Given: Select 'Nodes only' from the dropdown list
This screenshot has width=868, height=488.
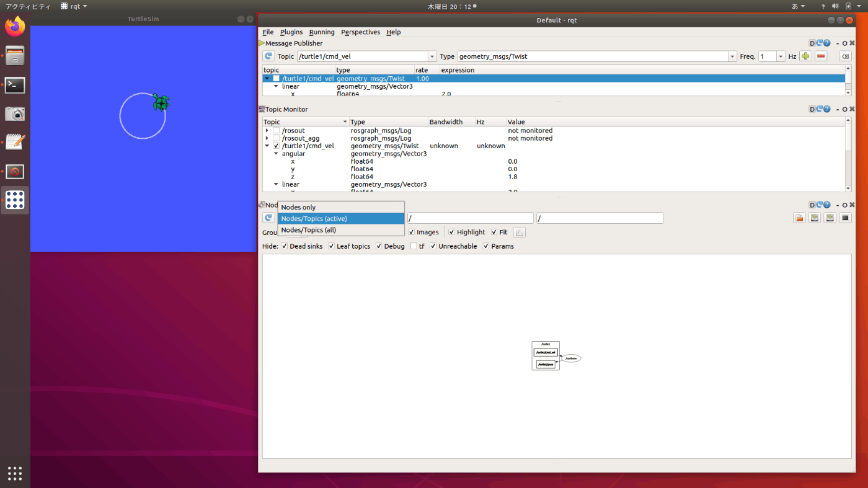Looking at the screenshot, I should 341,207.
